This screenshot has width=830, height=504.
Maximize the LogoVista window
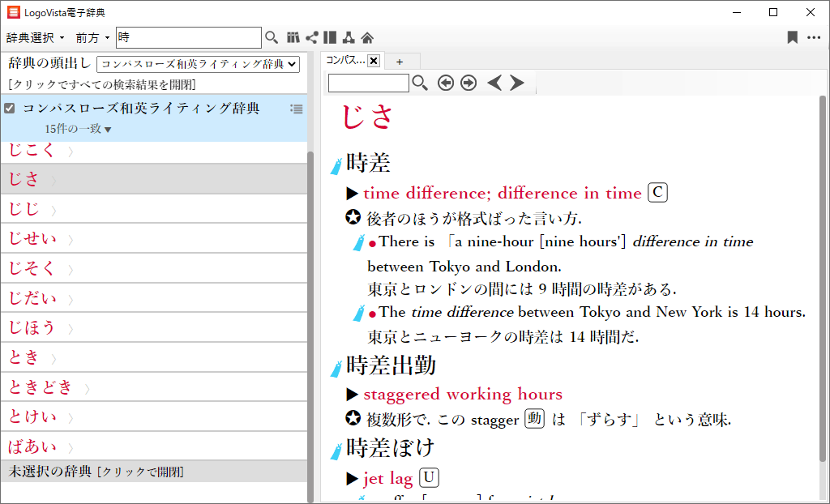(x=773, y=12)
